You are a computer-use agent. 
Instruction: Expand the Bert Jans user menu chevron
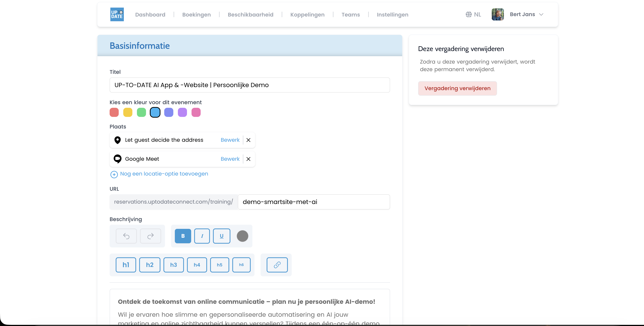tap(541, 14)
